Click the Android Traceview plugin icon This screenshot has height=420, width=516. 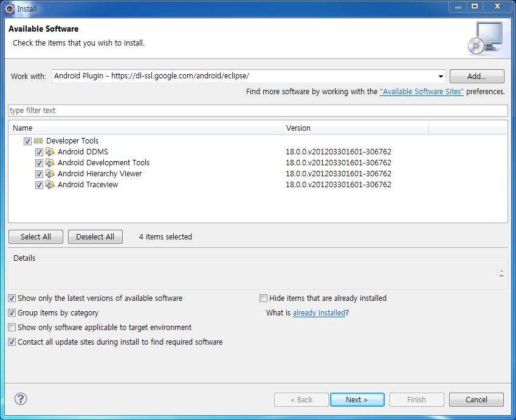tap(50, 185)
